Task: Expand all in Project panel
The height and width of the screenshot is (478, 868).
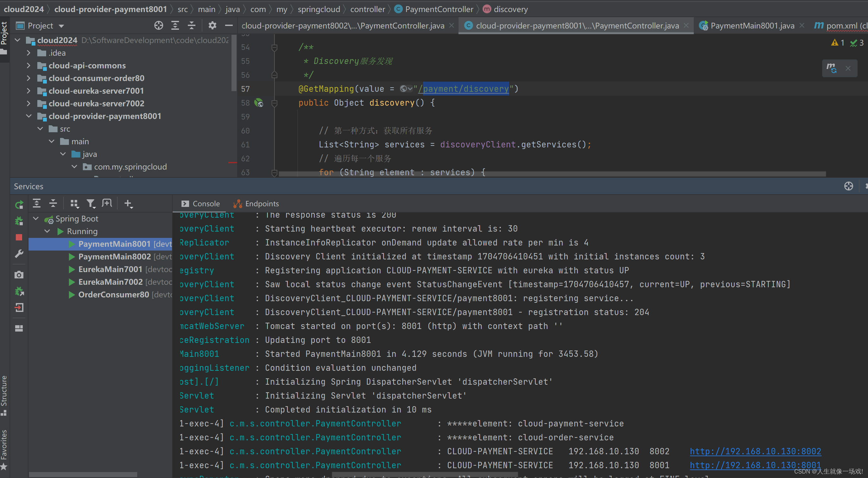Action: [175, 25]
